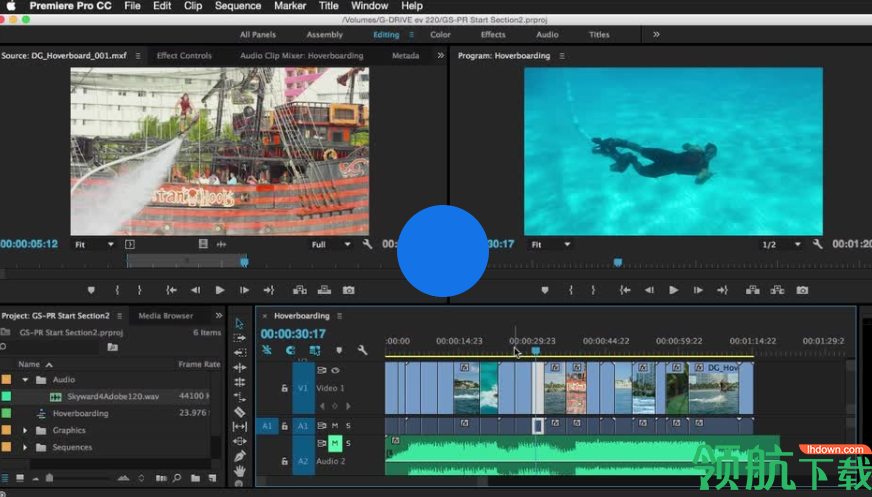Image resolution: width=872 pixels, height=497 pixels.
Task: Open the Marker menu
Action: (x=290, y=6)
